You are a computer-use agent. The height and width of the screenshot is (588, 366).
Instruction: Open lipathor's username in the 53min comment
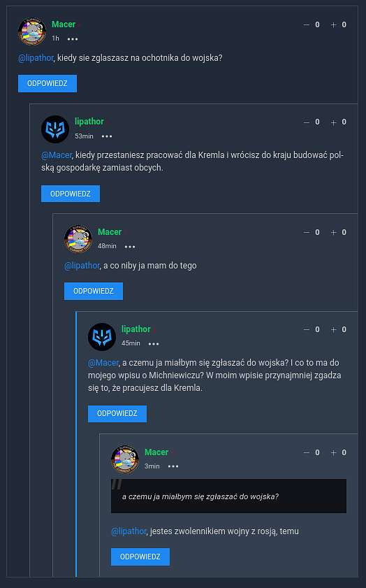pos(89,122)
